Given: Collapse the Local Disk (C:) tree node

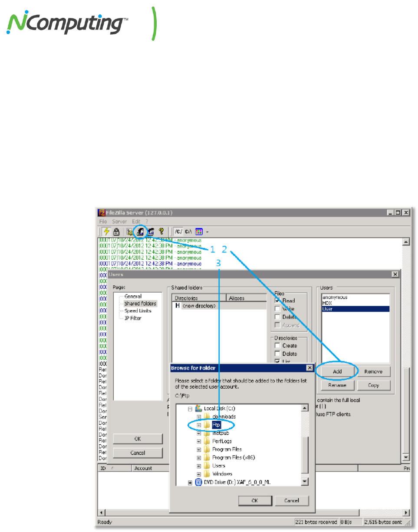Looking at the screenshot, I should [x=190, y=409].
